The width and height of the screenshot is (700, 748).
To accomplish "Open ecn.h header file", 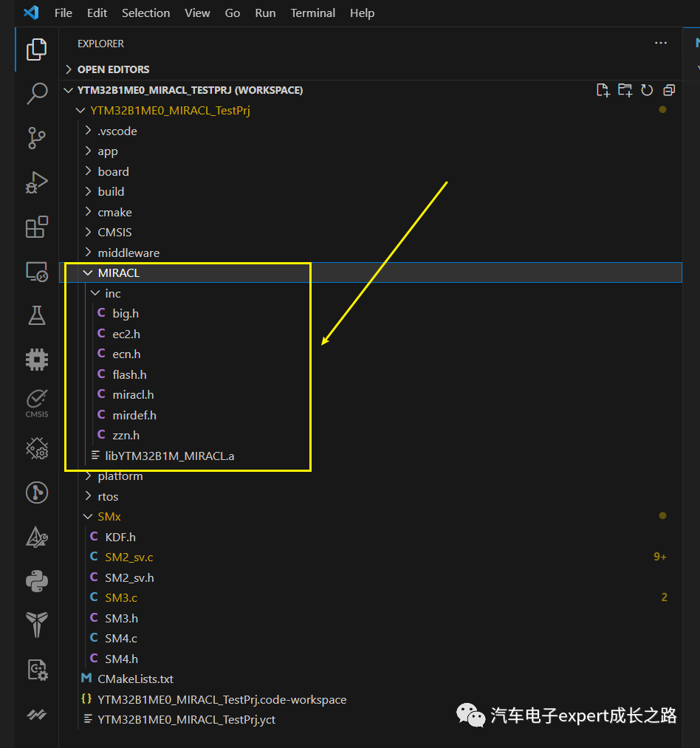I will [x=370, y=354].
